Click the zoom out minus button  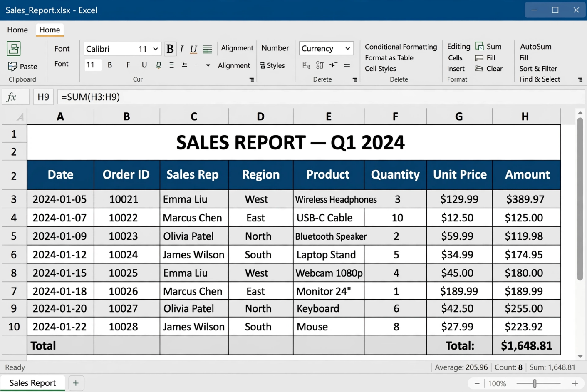477,384
